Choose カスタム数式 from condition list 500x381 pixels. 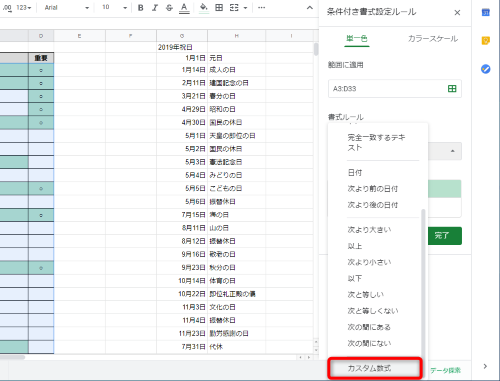[x=375, y=368]
